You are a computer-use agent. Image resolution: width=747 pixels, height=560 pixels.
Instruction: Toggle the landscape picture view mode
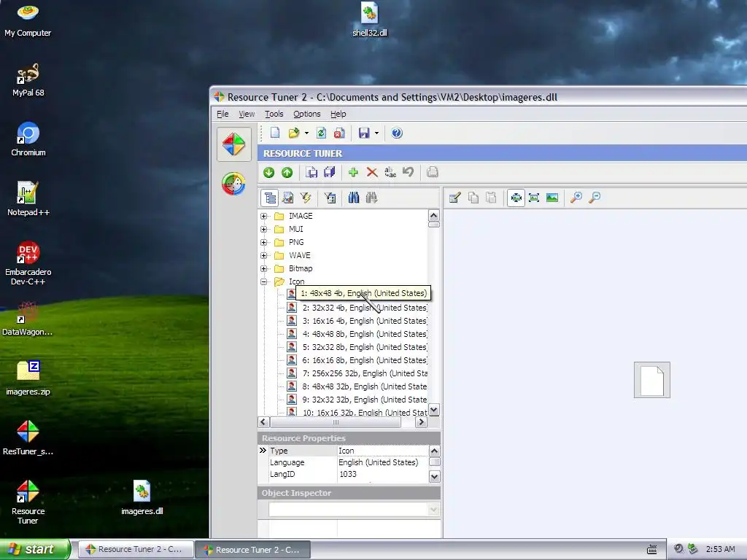(552, 198)
